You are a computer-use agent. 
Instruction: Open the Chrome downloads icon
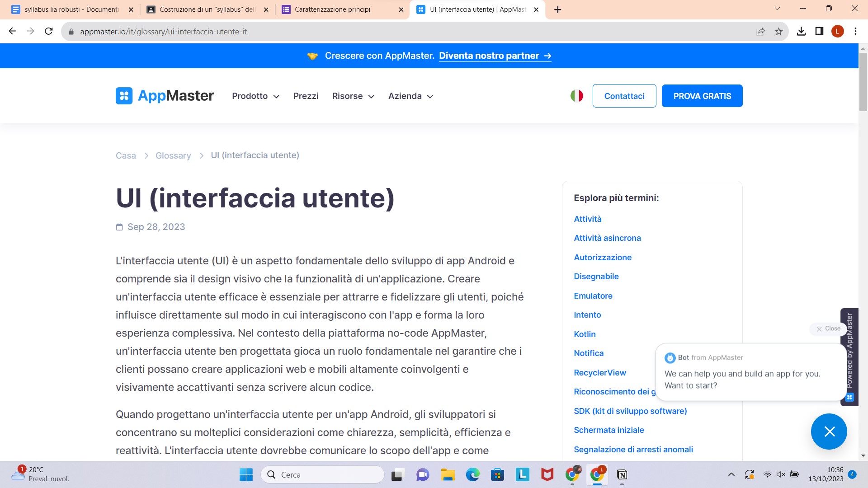801,31
